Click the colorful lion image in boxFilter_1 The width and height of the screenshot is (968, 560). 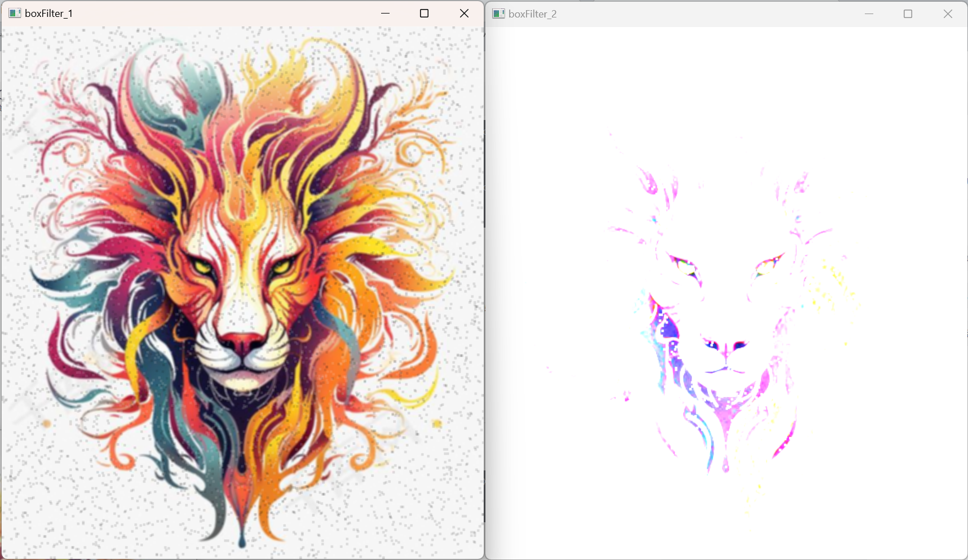[242, 292]
